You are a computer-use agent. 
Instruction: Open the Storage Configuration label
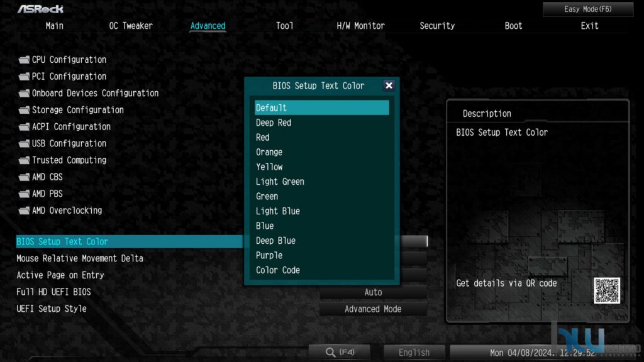tap(77, 110)
